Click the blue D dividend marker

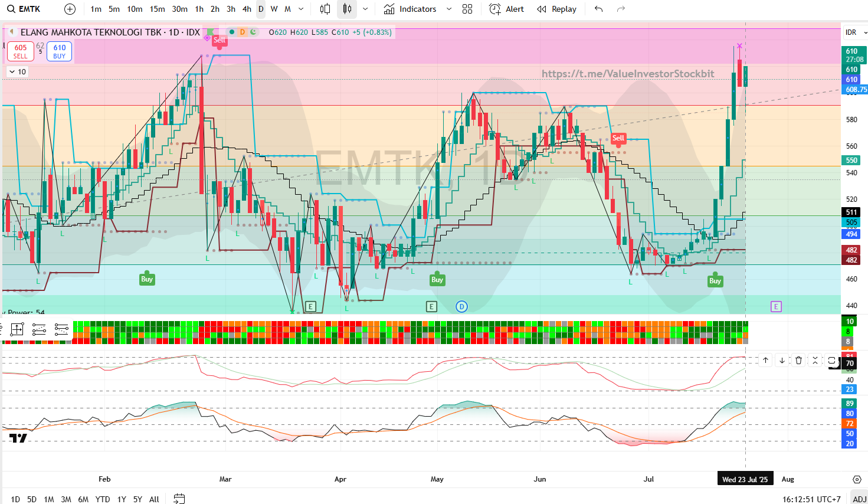point(461,306)
